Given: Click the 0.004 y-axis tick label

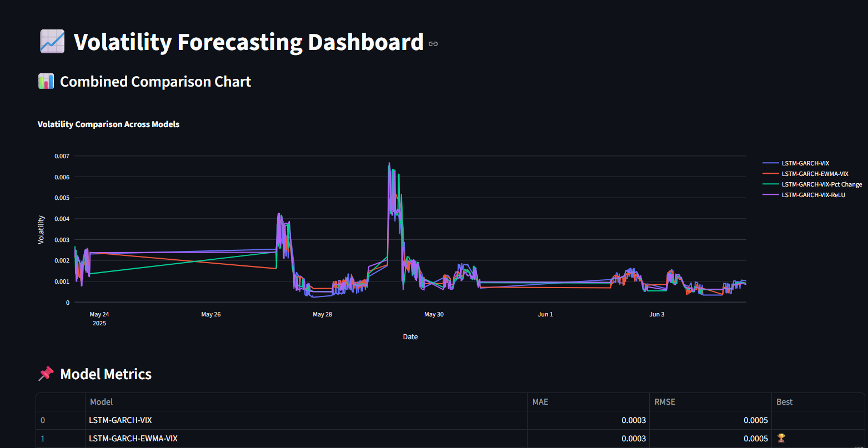Looking at the screenshot, I should [x=62, y=219].
